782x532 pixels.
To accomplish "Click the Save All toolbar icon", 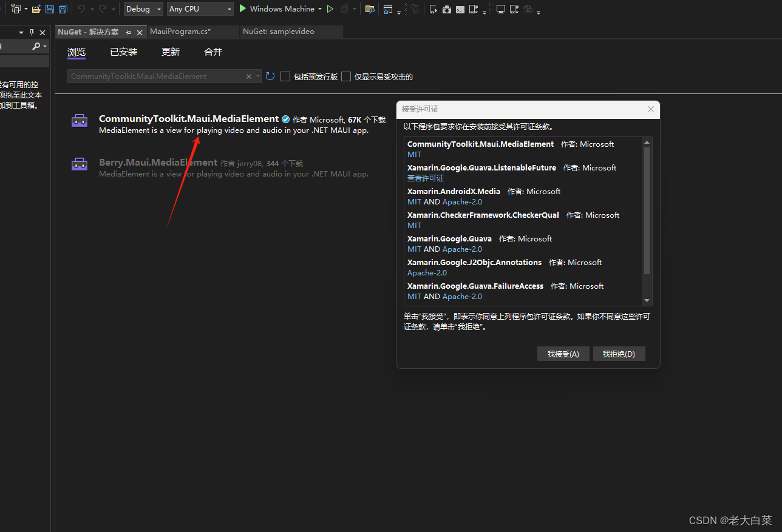I will click(63, 8).
